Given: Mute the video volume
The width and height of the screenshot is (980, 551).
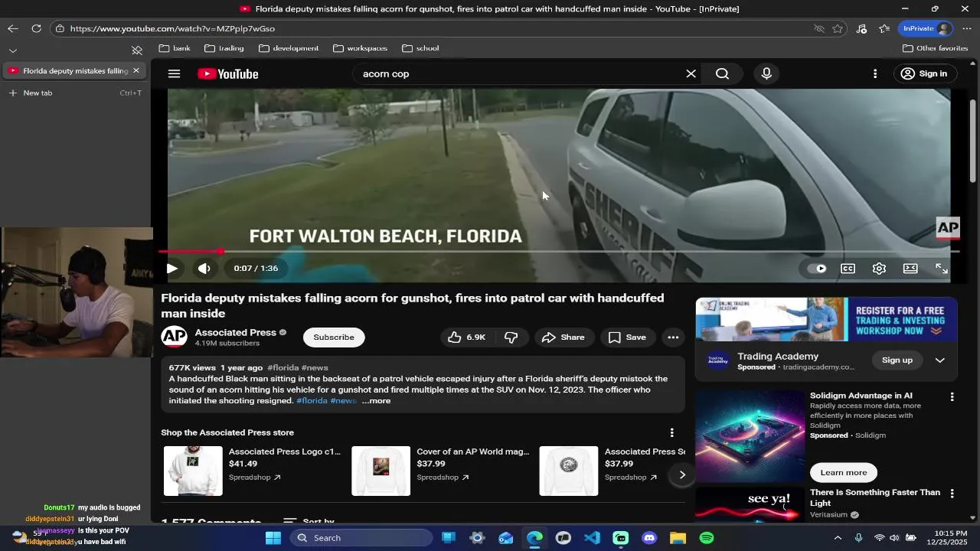Looking at the screenshot, I should tap(204, 269).
